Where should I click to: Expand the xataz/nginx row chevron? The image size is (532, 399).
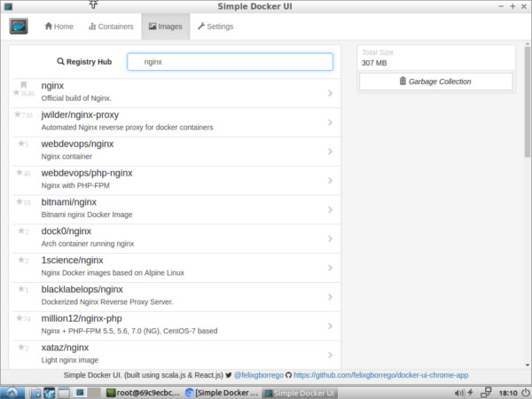(x=330, y=356)
